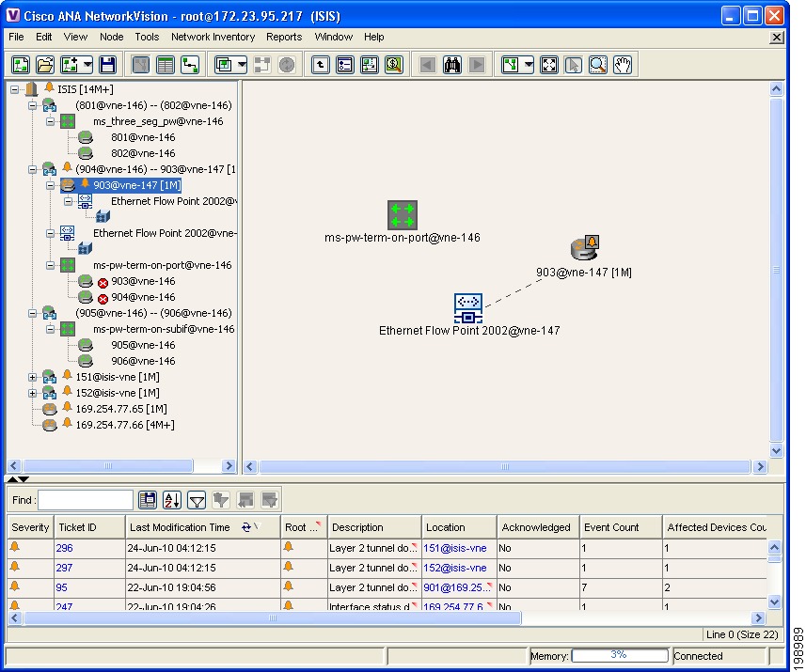The width and height of the screenshot is (806, 672).
Task: Select 169.254.77.66 [4M+] in the tree
Action: [x=125, y=425]
